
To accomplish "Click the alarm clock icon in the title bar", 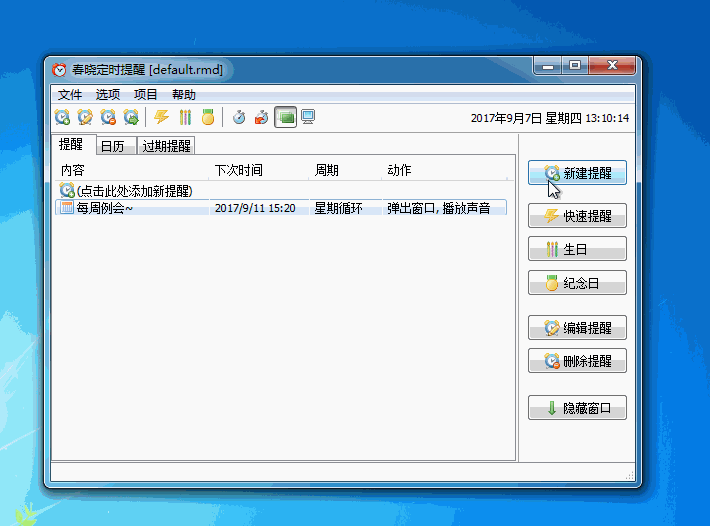I will 59,70.
